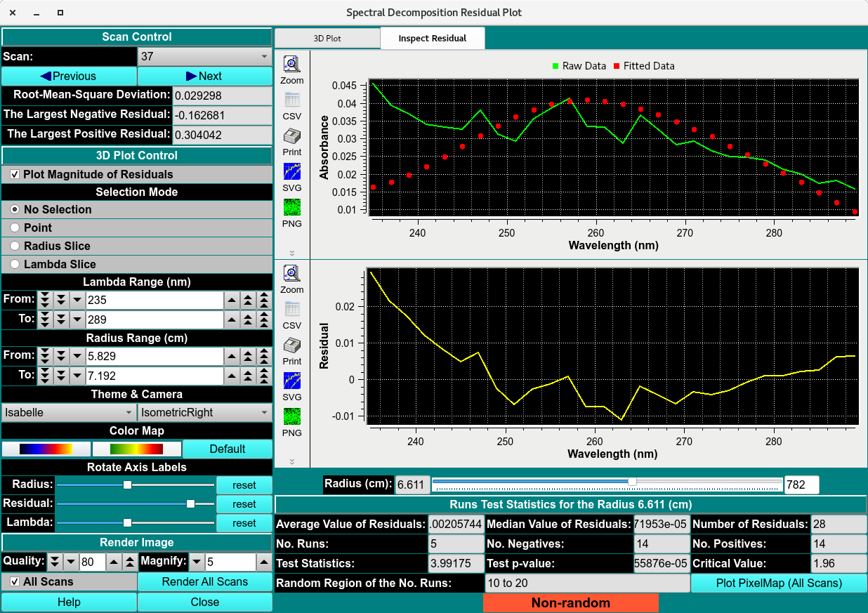Go to Previous scan
This screenshot has height=613, width=868.
pyautogui.click(x=69, y=76)
